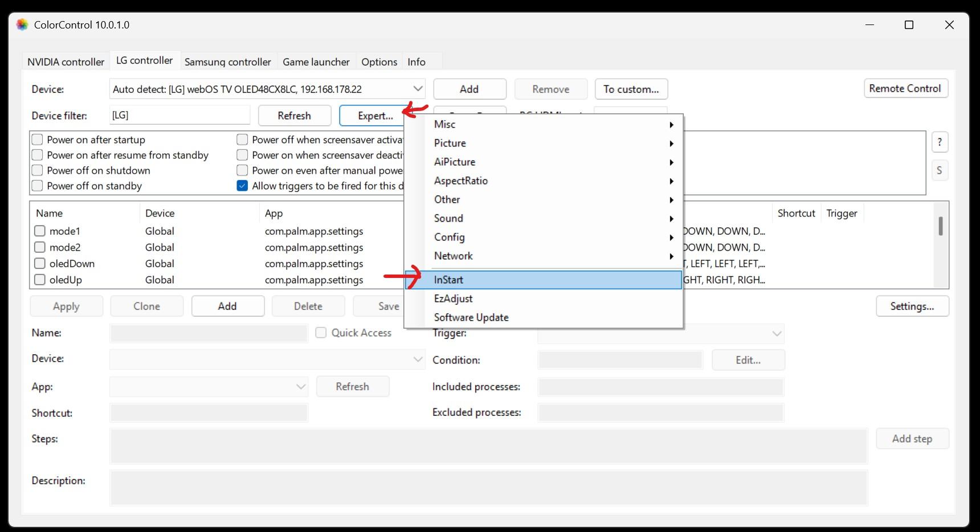Open the AiPicture submenu

[544, 162]
